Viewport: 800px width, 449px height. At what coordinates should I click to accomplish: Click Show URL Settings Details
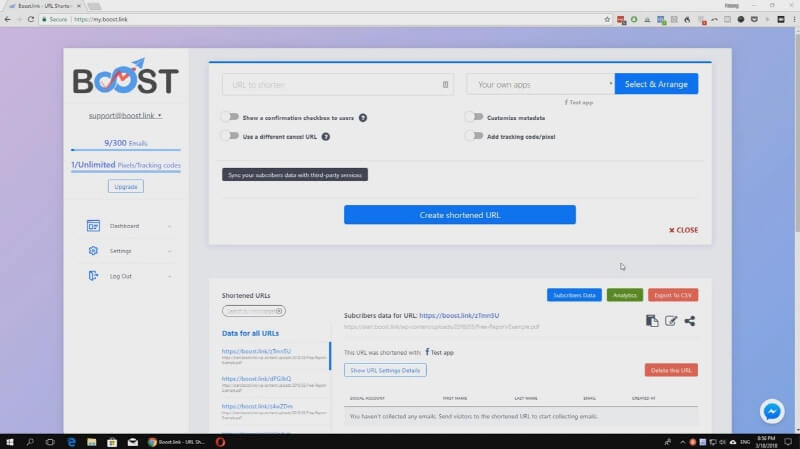(x=385, y=370)
